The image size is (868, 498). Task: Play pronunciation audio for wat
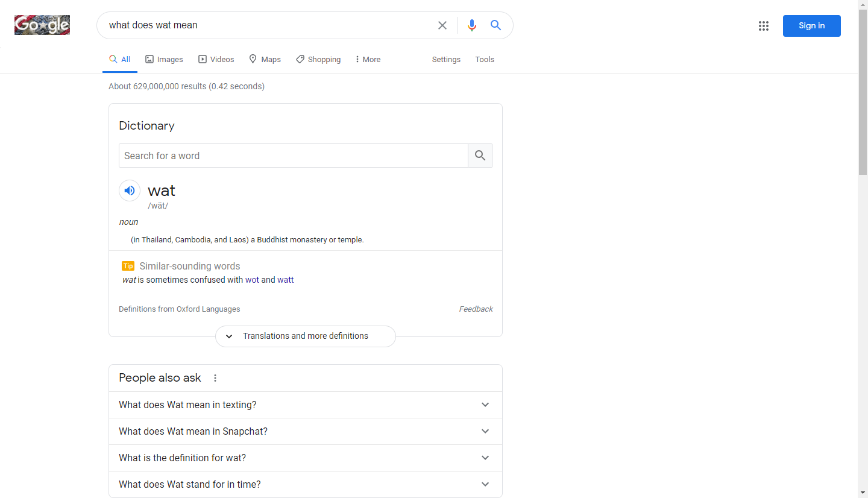tap(130, 191)
